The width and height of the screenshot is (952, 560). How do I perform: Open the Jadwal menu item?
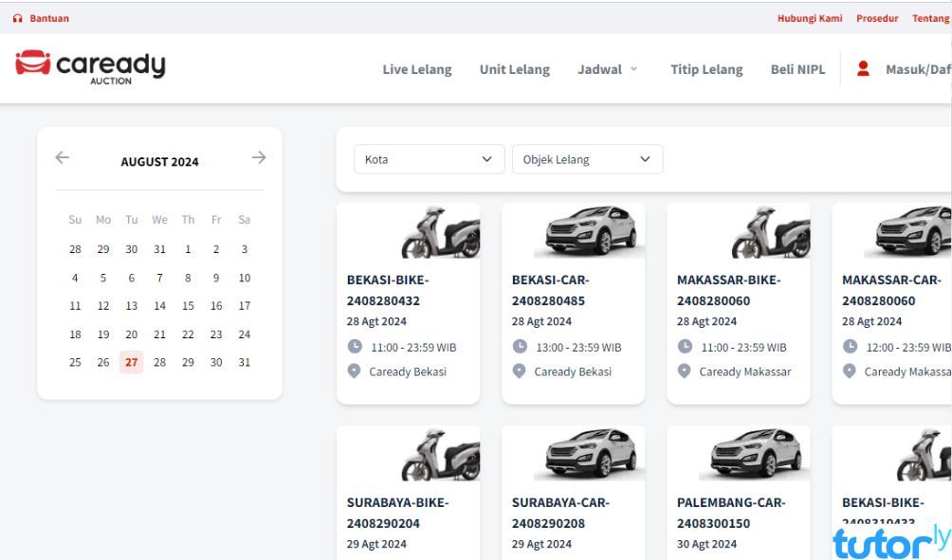click(x=600, y=69)
